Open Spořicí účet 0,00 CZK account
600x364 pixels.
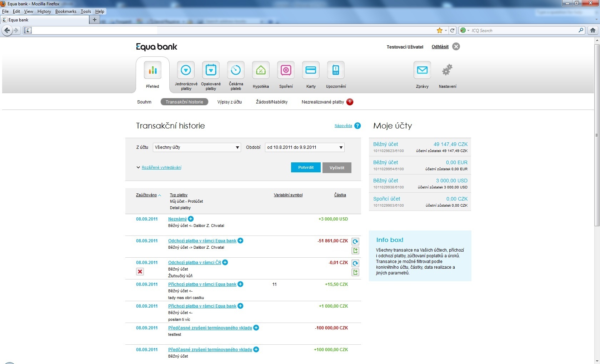coord(420,202)
